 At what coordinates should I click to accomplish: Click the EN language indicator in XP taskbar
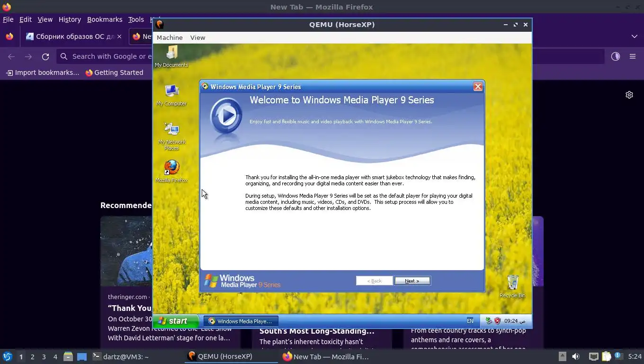coord(470,321)
